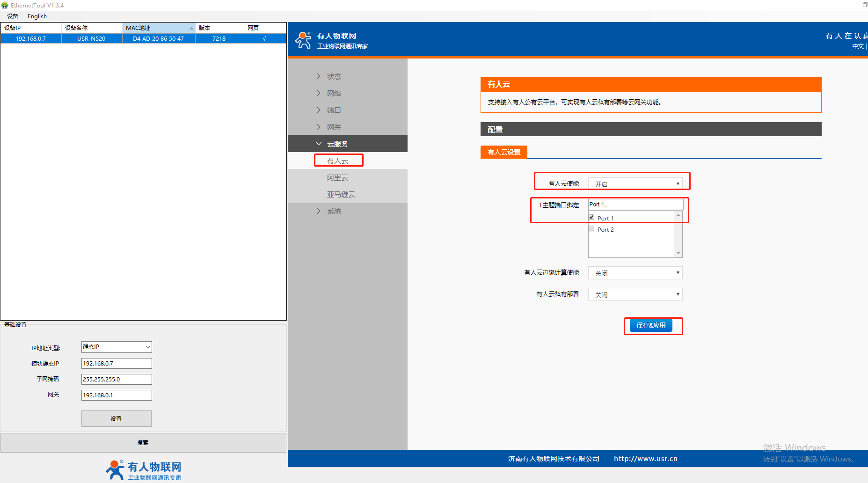This screenshot has width=868, height=483.
Task: Open the 有人云使能 dropdown
Action: [x=635, y=184]
